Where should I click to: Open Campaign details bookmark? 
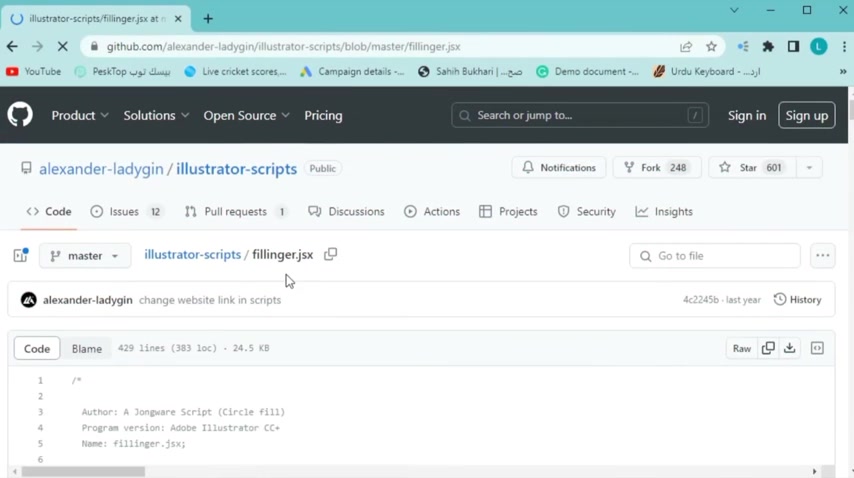coord(352,71)
